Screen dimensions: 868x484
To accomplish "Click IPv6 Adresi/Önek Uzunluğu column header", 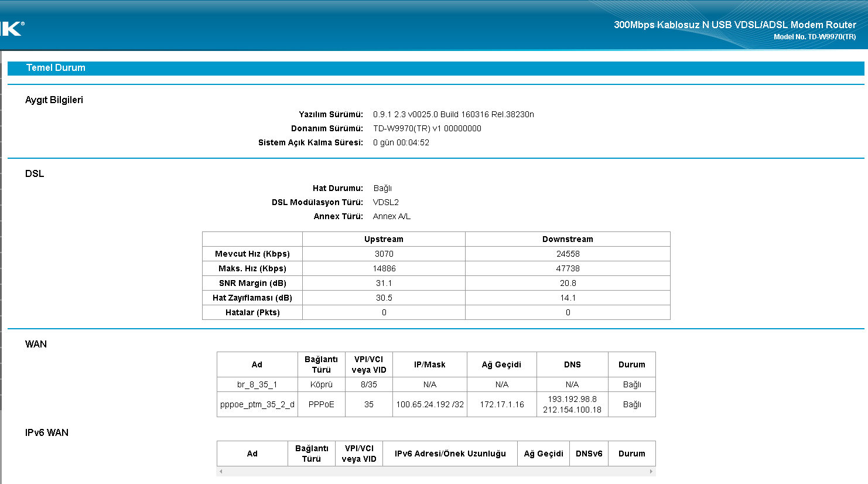I will pyautogui.click(x=450, y=454).
